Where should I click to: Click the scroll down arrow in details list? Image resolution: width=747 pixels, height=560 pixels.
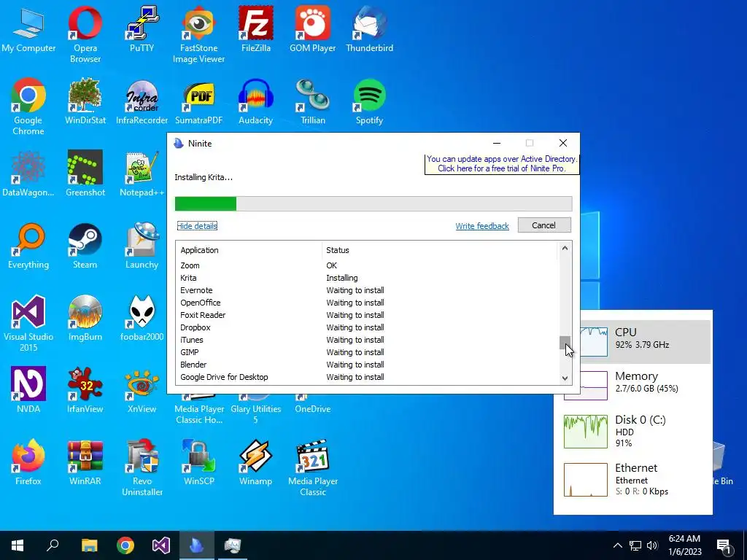click(565, 378)
